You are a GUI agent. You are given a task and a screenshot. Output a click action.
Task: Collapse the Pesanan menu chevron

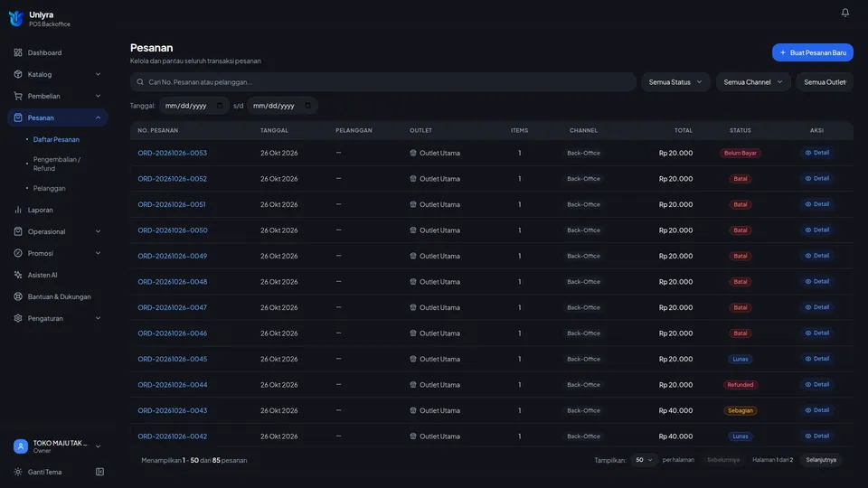click(x=98, y=117)
